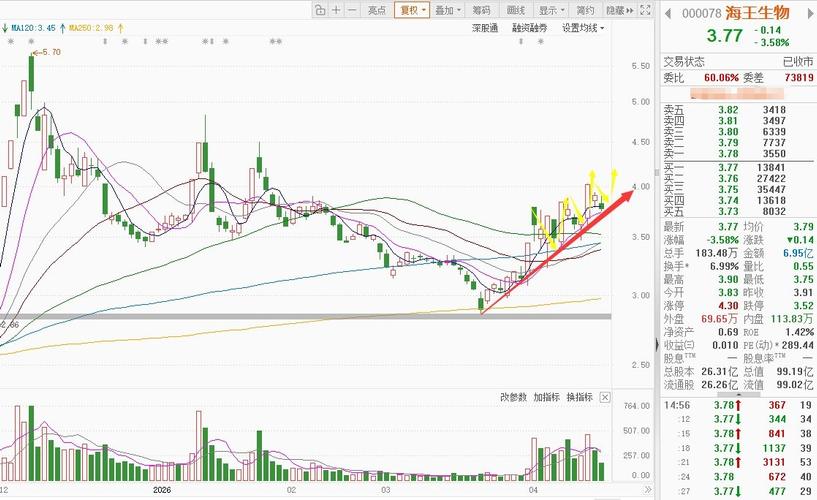Click 改参数 to edit indicator parameters
Screen dimensions: 817x500
[514, 397]
